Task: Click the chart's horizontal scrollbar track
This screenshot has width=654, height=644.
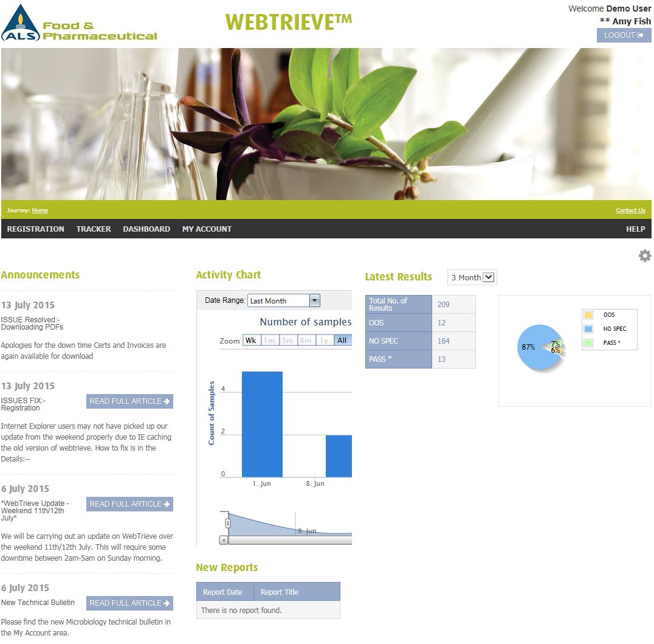Action: pyautogui.click(x=290, y=540)
